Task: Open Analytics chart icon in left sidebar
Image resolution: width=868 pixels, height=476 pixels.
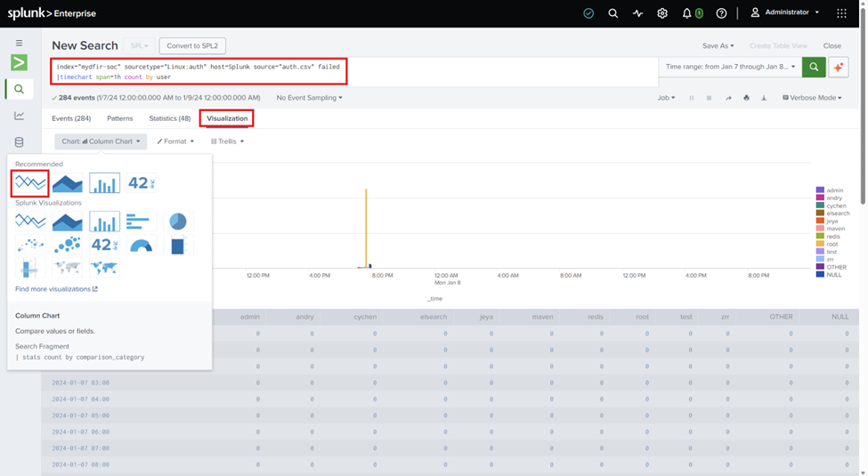Action: point(19,116)
